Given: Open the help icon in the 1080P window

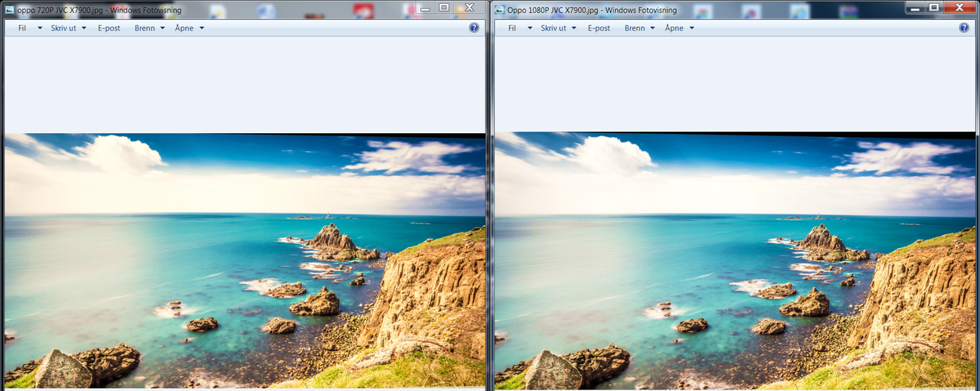Looking at the screenshot, I should coord(964,28).
